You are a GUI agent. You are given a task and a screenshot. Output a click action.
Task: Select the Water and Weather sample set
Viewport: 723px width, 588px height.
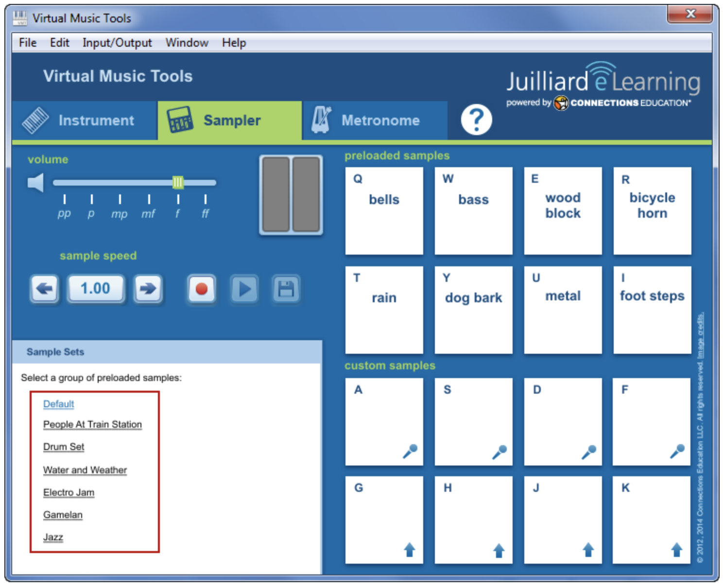click(x=85, y=470)
